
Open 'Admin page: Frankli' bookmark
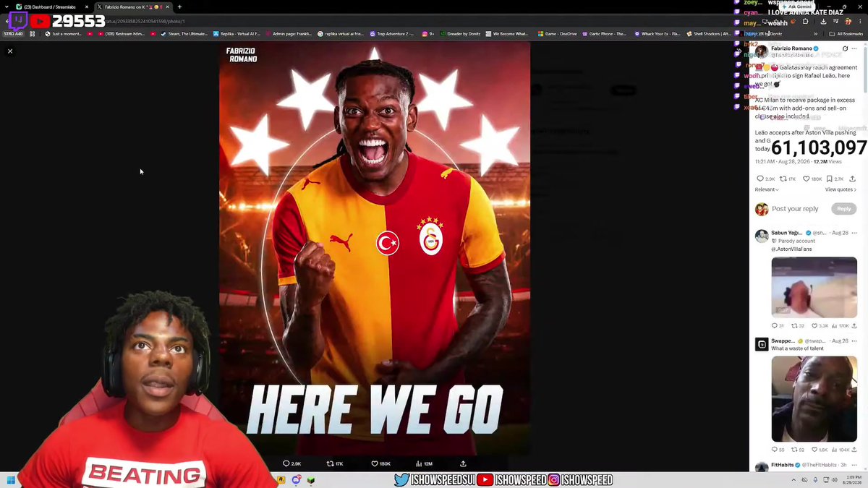pos(289,33)
